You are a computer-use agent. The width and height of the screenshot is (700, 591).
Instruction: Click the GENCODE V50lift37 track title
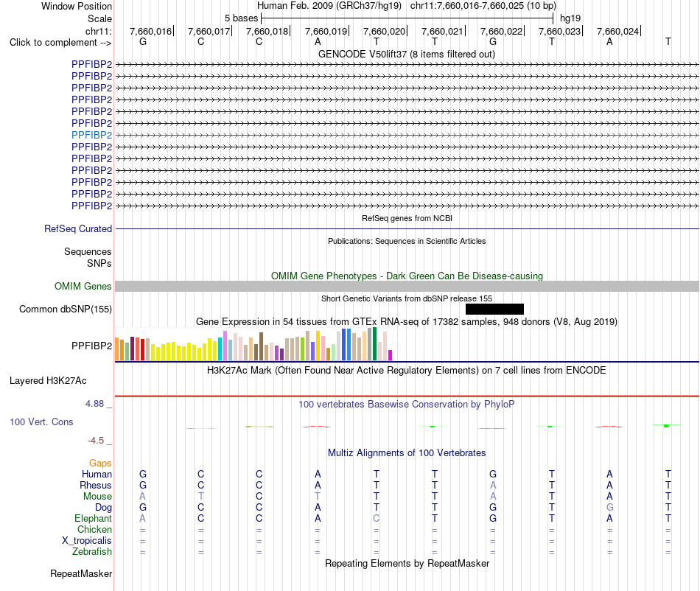(x=406, y=54)
